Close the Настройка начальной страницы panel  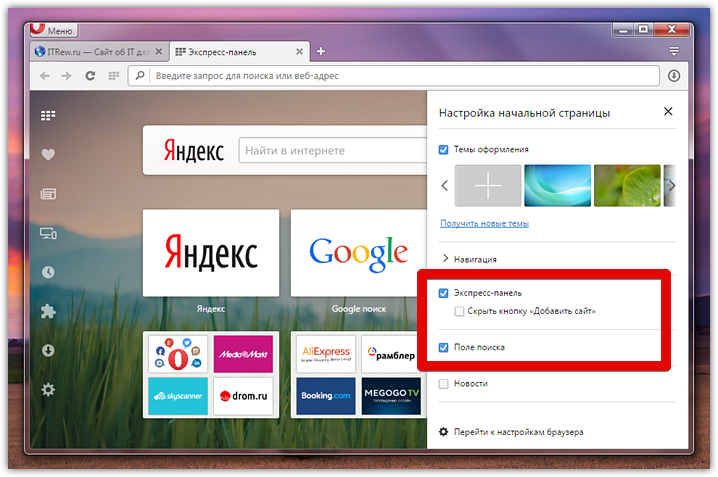pos(668,111)
